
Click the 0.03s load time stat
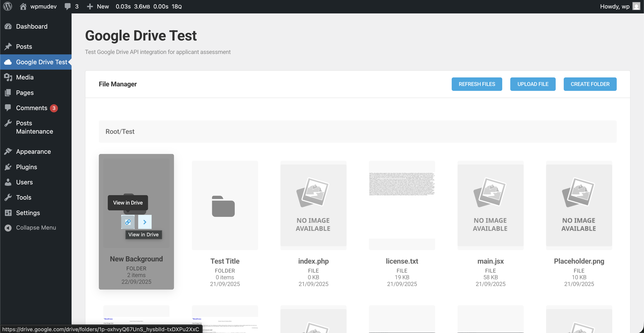pyautogui.click(x=123, y=6)
